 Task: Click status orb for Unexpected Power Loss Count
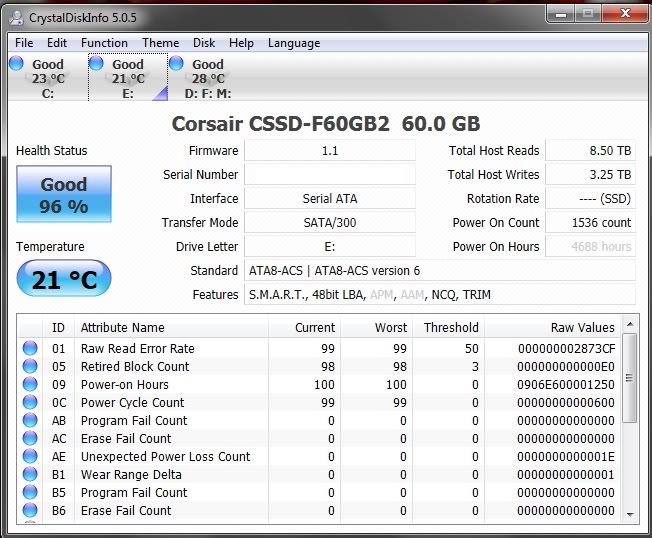click(30, 457)
